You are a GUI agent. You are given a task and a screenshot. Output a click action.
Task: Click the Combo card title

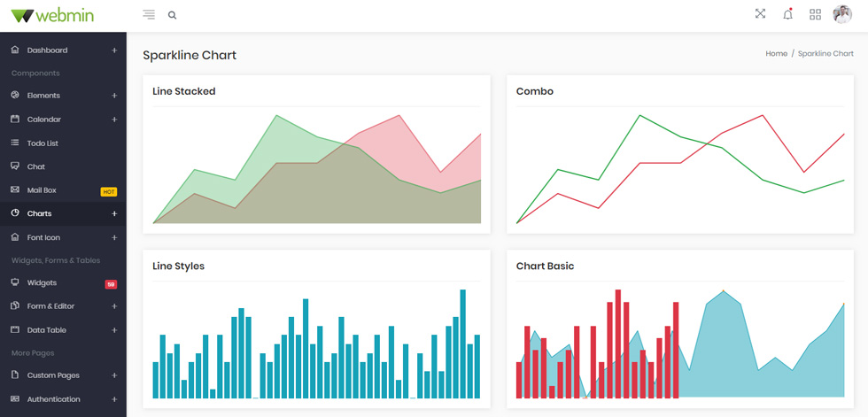click(535, 91)
